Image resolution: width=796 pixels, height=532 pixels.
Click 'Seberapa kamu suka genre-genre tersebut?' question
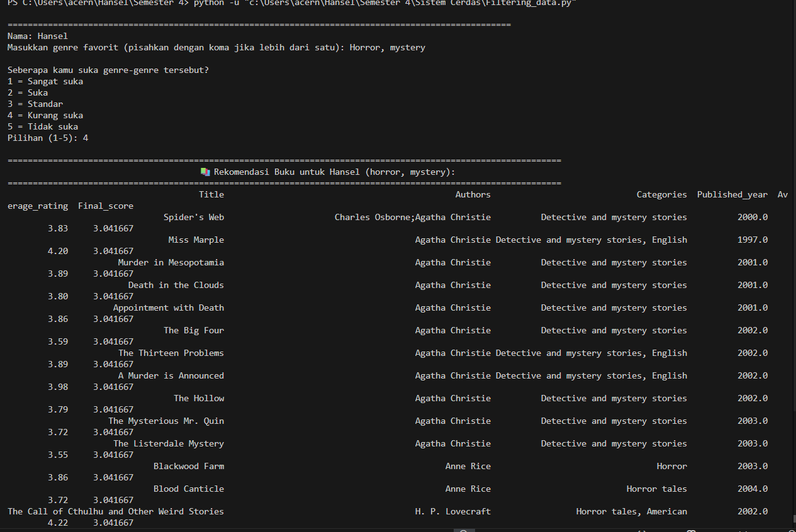click(108, 70)
